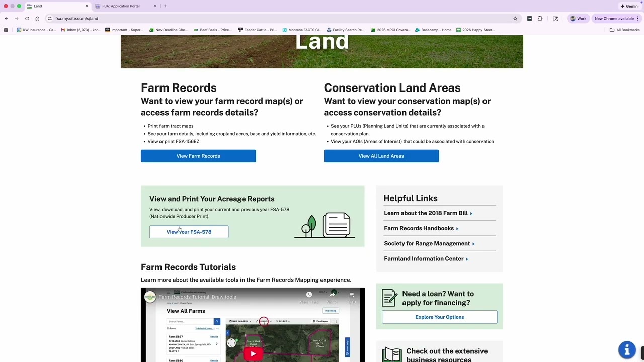The image size is (644, 362).
Task: Reload the current page
Action: pyautogui.click(x=27, y=19)
